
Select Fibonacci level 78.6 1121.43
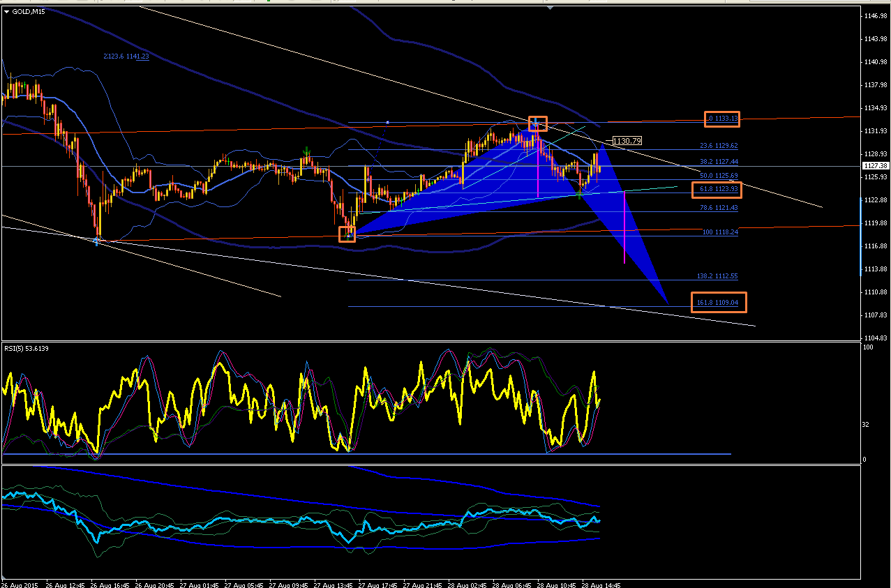(719, 208)
